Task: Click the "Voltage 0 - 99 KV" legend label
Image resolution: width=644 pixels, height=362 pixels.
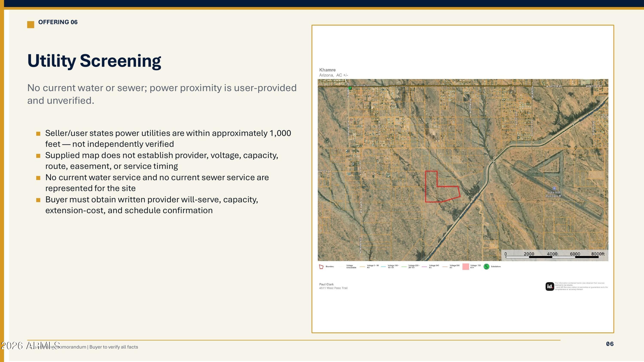Action: pyautogui.click(x=373, y=267)
